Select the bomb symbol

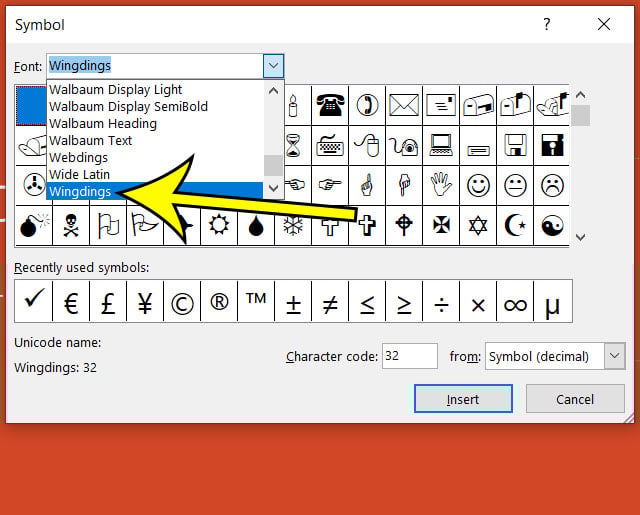[34, 225]
